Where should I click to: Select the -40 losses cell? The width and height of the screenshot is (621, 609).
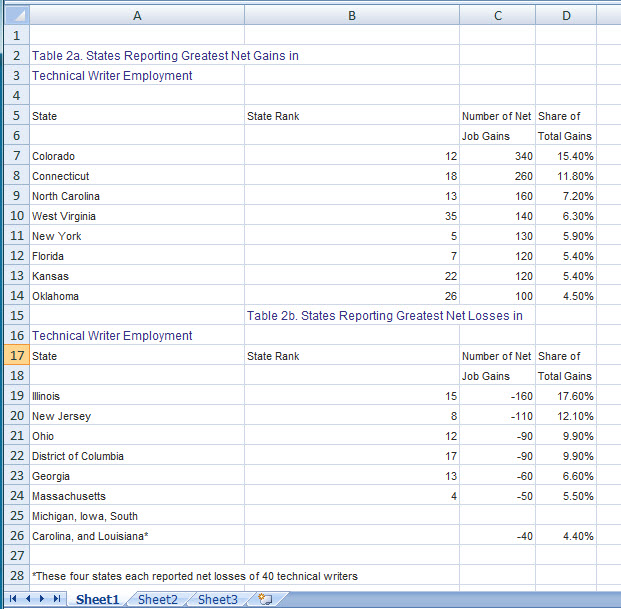(497, 535)
